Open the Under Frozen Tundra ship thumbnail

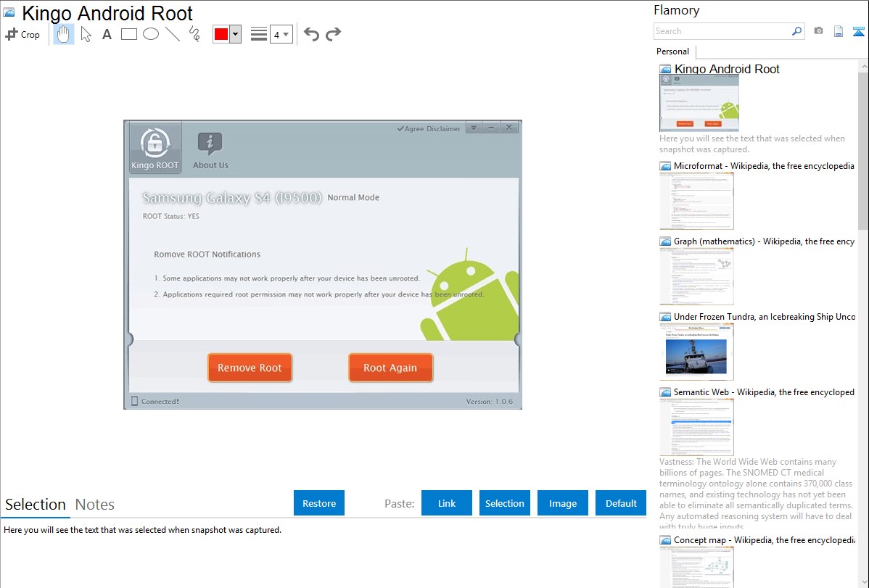point(696,352)
